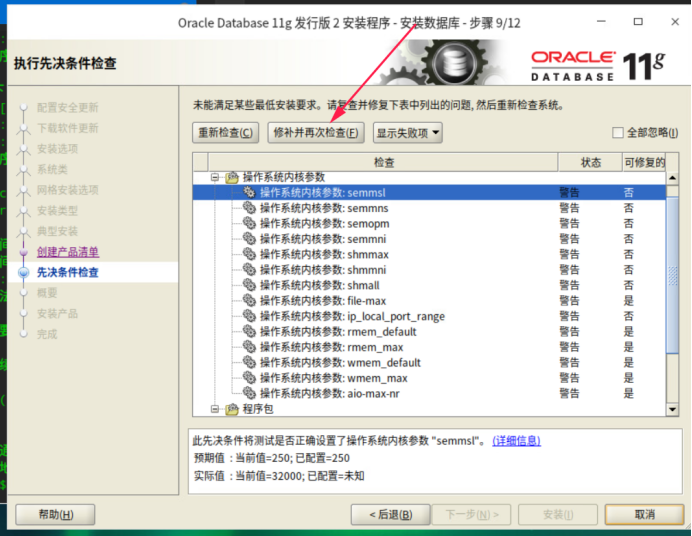The width and height of the screenshot is (692, 536).
Task: Go back with 后退(B) button
Action: point(391,514)
